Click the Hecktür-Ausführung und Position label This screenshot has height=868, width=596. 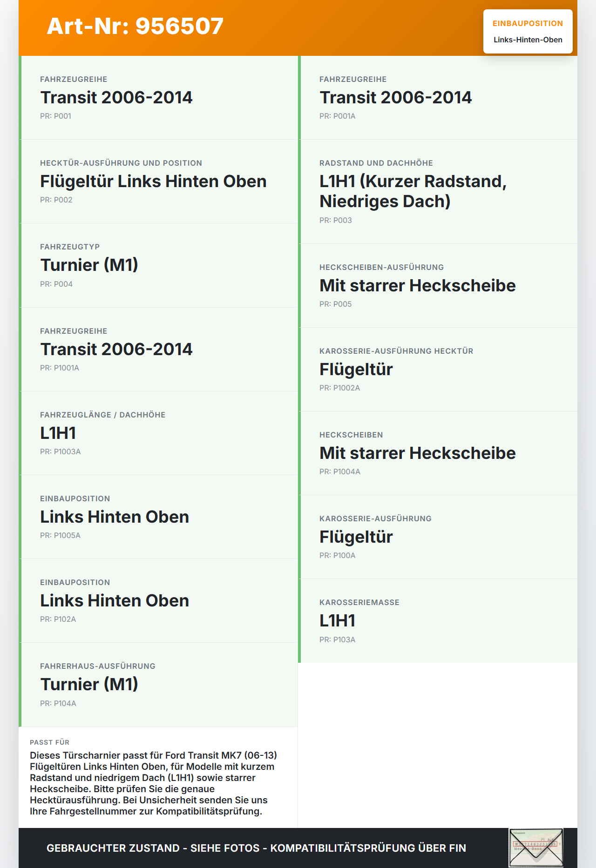click(x=121, y=163)
